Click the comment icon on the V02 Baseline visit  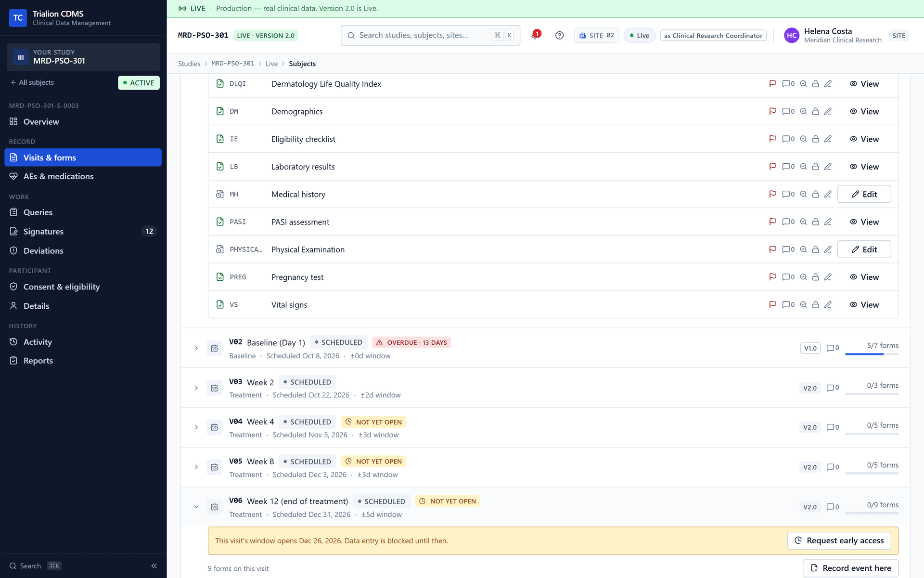[833, 348]
